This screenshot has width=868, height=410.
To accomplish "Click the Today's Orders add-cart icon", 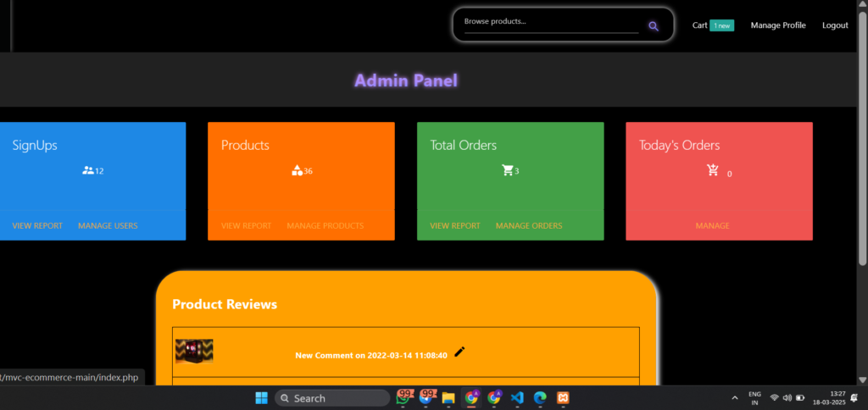I will 712,170.
